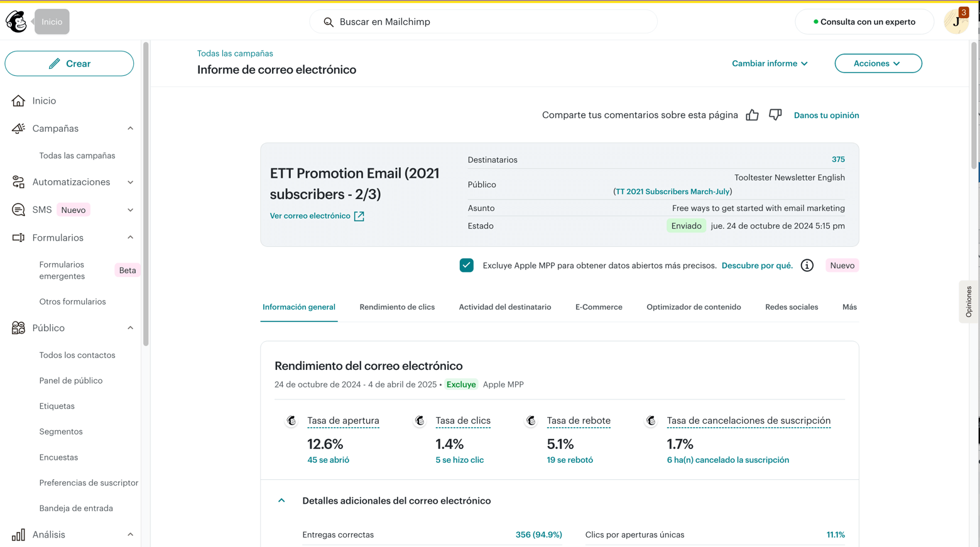
Task: Expand the SMS section chevron
Action: click(x=131, y=210)
